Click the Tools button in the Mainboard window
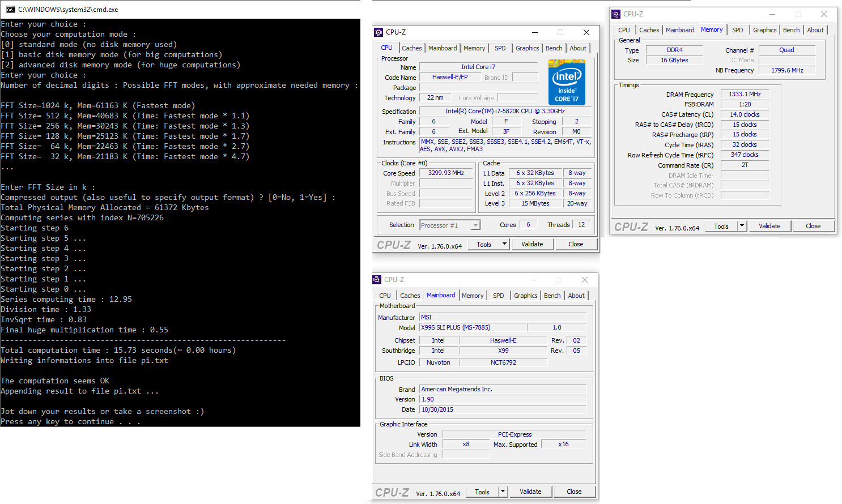Image resolution: width=842 pixels, height=504 pixels. [482, 492]
